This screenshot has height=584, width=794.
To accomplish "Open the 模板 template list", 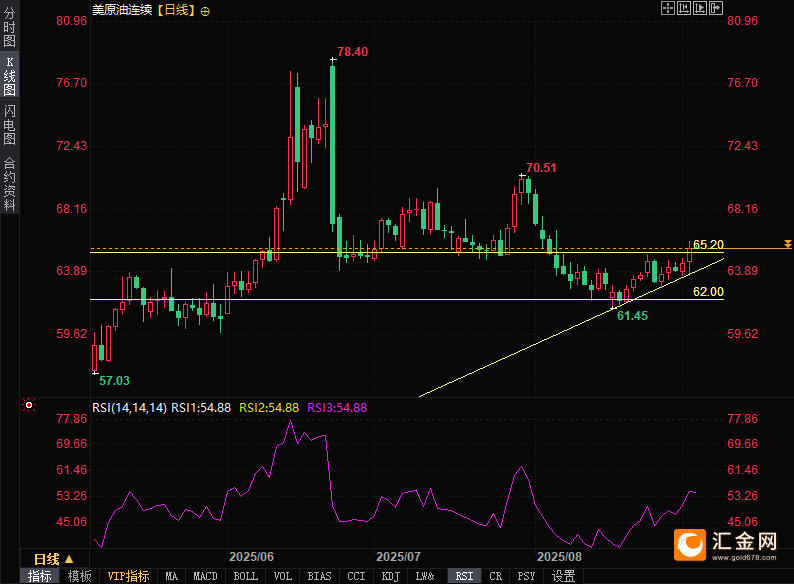I will 80,576.
